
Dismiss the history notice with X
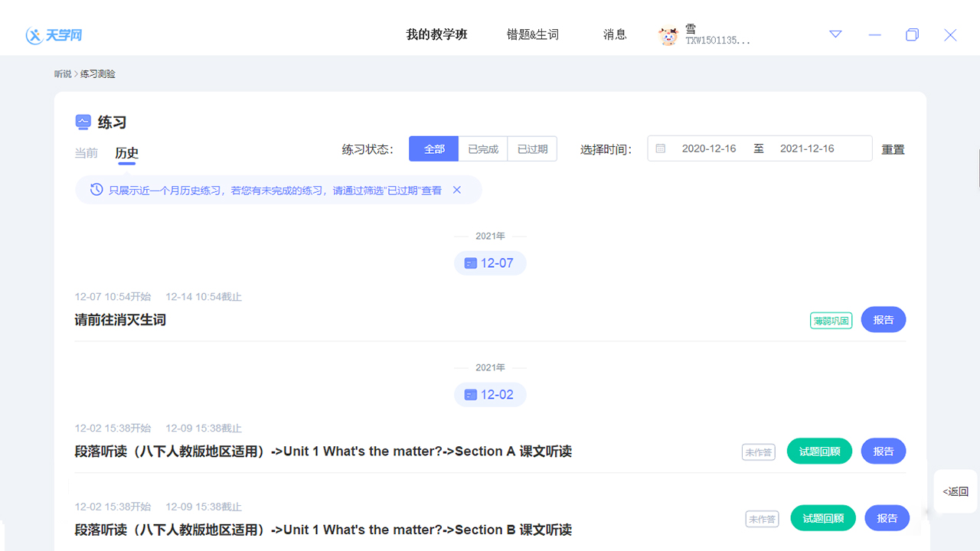pos(457,189)
